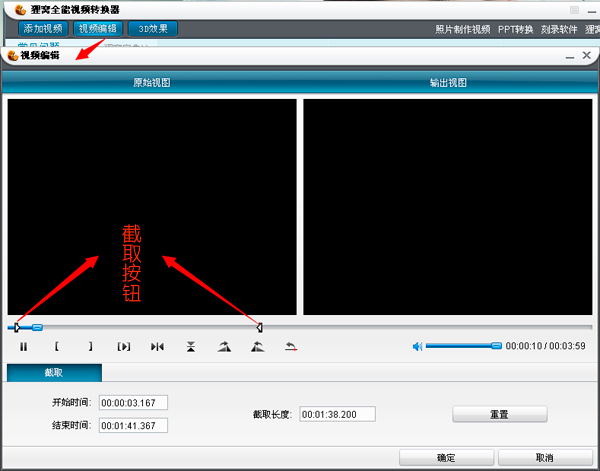Click the time display 00:00:10 / 00:03:59
Screen dimensions: 600x471
545,346
